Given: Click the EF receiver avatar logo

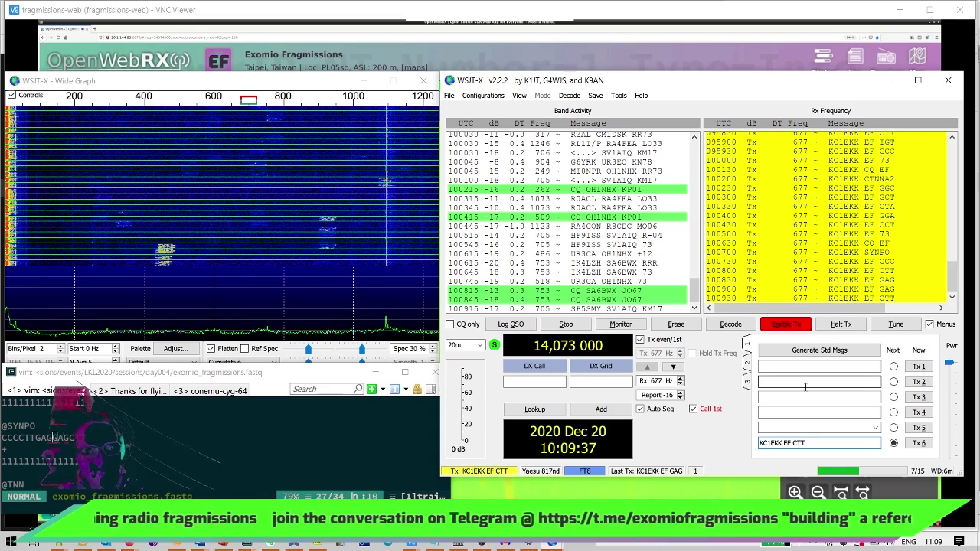Looking at the screenshot, I should 218,60.
